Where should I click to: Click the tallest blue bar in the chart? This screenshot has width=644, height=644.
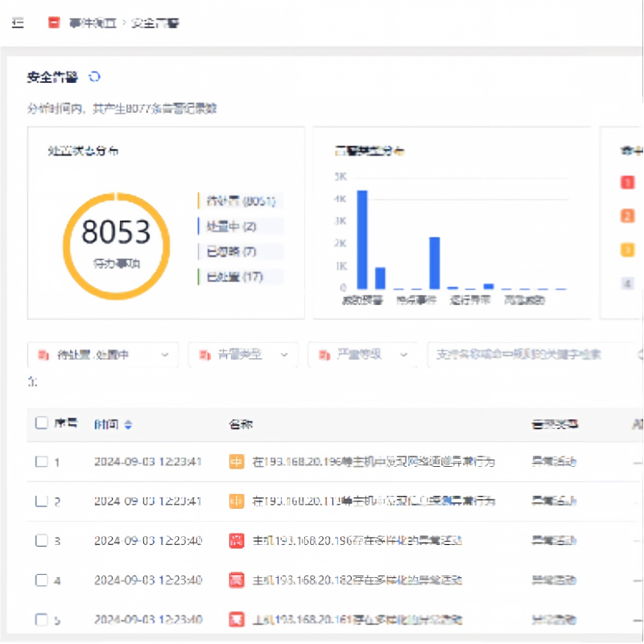point(362,240)
